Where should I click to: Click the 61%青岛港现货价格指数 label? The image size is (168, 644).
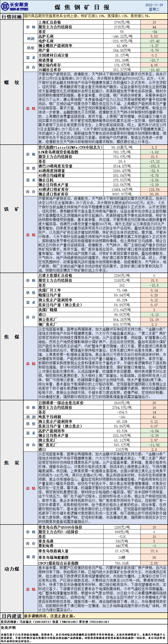coord(58,152)
